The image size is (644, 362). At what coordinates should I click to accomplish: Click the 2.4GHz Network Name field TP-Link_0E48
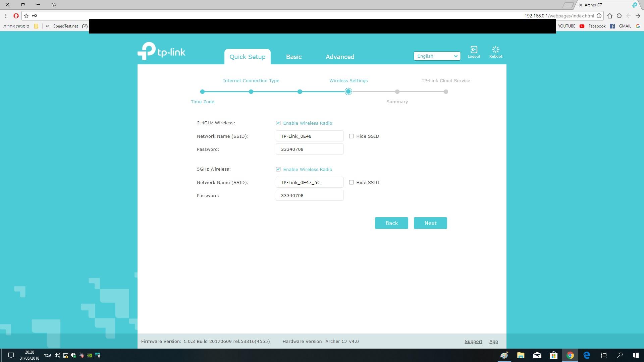point(310,136)
